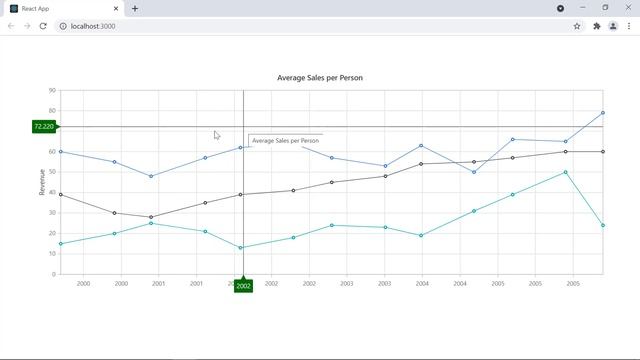Click the dark series point at 39 on crosshair
Screen dimensions: 640x360
tap(240, 195)
